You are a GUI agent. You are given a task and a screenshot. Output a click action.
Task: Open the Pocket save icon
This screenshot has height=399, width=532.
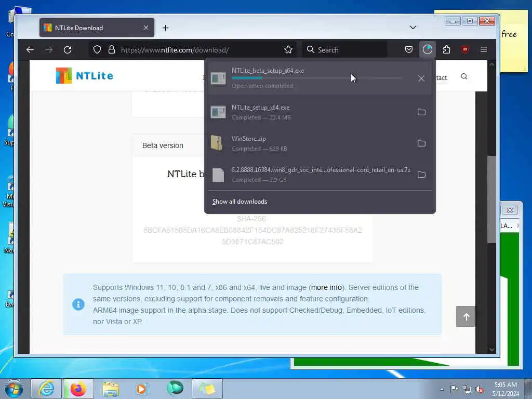(x=409, y=50)
